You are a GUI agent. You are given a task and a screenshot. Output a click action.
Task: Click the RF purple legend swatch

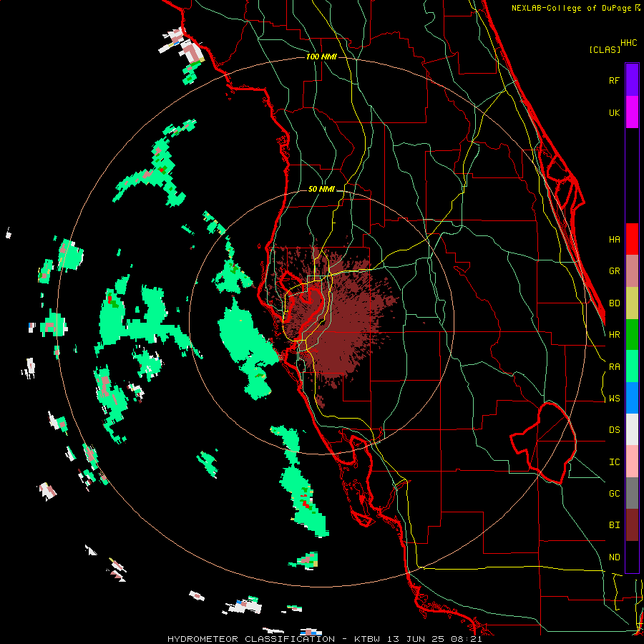pyautogui.click(x=632, y=80)
